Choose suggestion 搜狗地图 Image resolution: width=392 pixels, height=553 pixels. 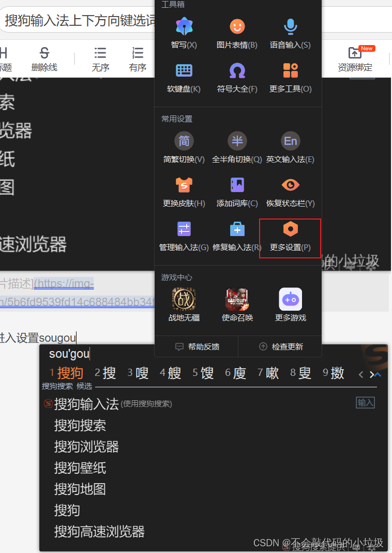(80, 489)
